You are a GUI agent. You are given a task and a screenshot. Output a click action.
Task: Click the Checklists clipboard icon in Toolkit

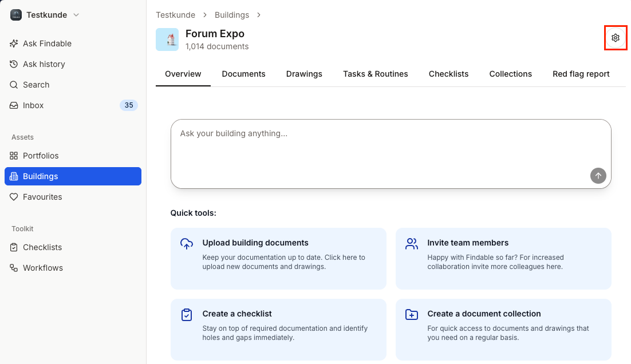click(x=13, y=247)
